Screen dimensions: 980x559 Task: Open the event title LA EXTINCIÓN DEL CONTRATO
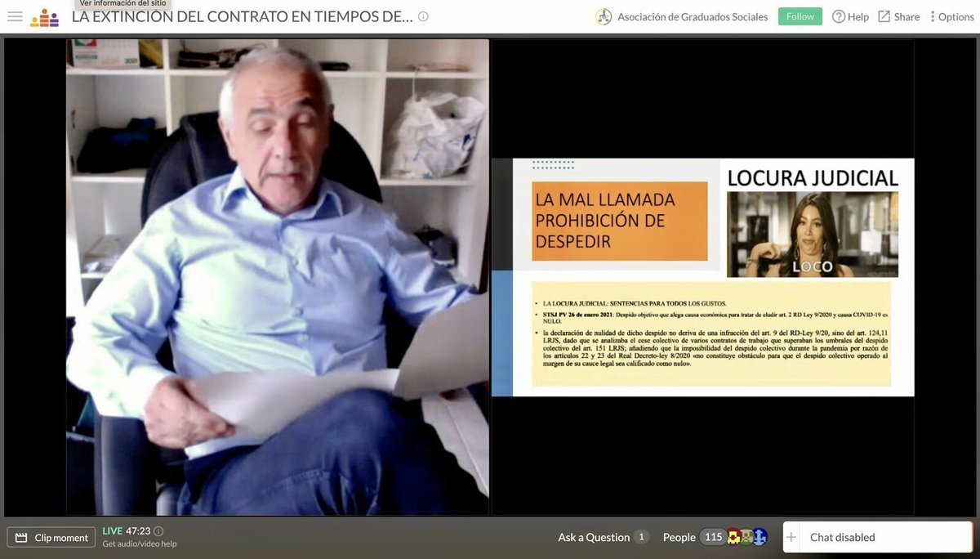242,16
